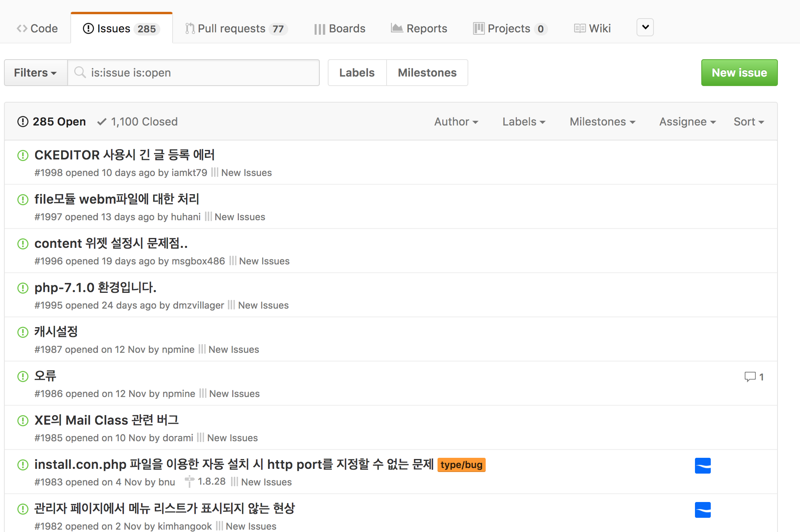Open the Filters dropdown
800x532 pixels.
(36, 73)
